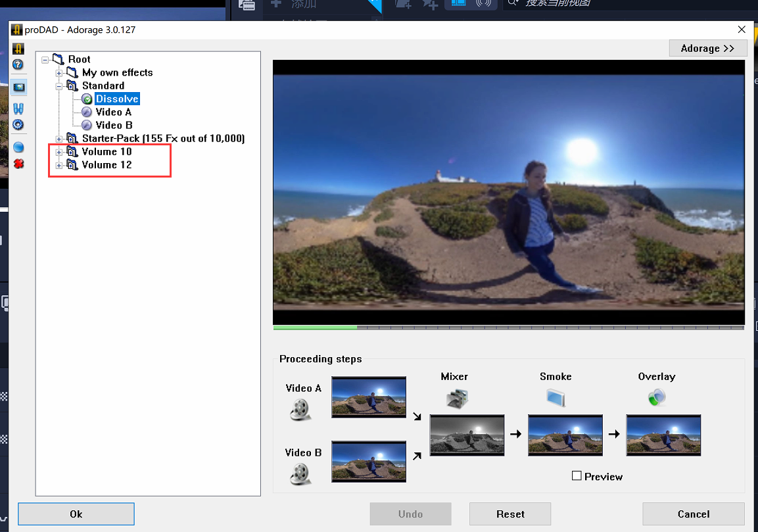Expand the My own effects folder
Viewport: 758px width, 532px height.
pyautogui.click(x=59, y=73)
